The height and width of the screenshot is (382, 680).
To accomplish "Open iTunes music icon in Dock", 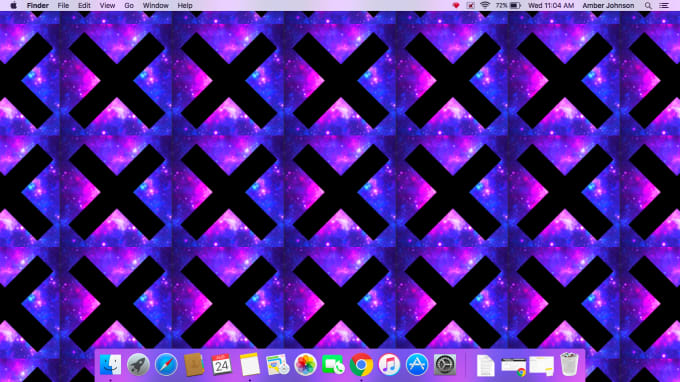I will coord(389,364).
